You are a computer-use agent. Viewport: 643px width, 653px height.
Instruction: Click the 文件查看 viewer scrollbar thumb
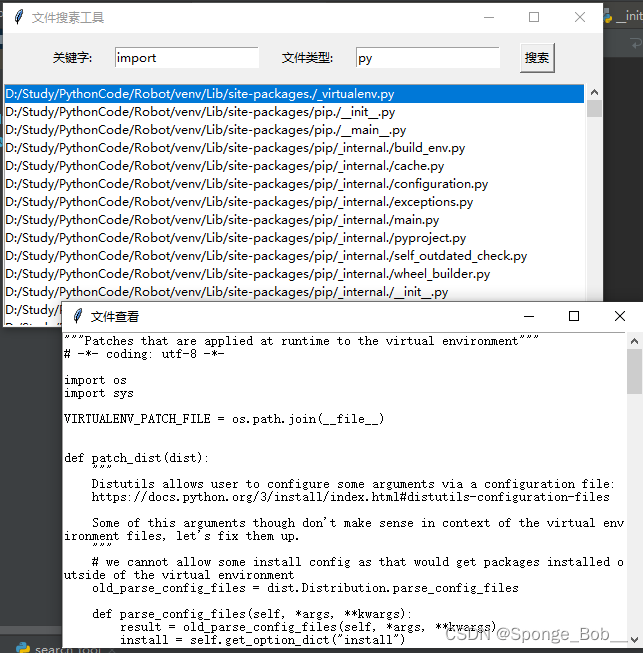[634, 371]
